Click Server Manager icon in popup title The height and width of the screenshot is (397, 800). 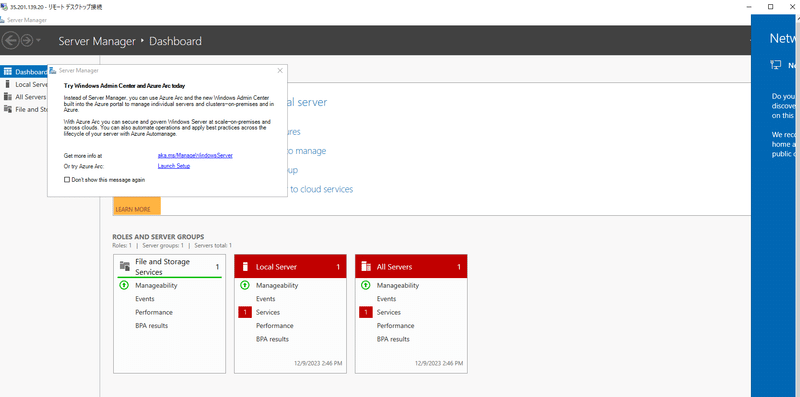[53, 70]
